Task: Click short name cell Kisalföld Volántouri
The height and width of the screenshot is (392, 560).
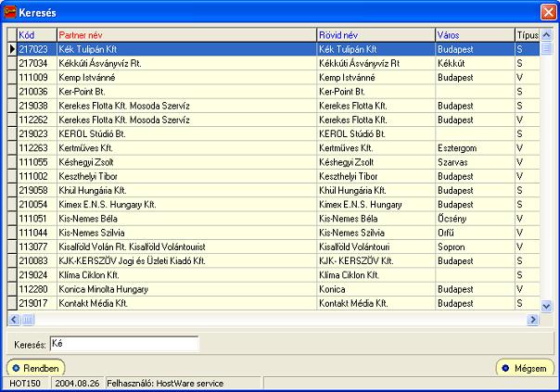Action: 375,247
